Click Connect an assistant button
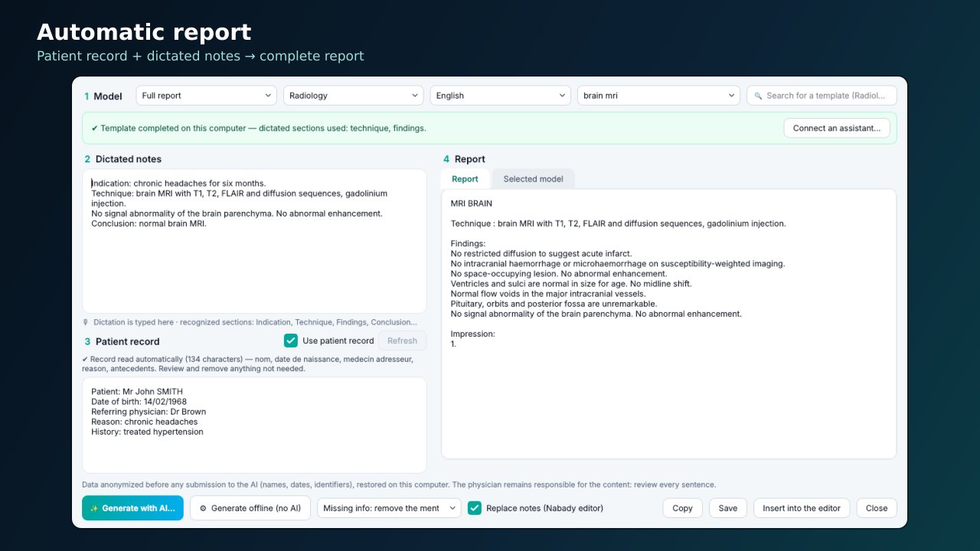The height and width of the screenshot is (551, 980). 837,128
